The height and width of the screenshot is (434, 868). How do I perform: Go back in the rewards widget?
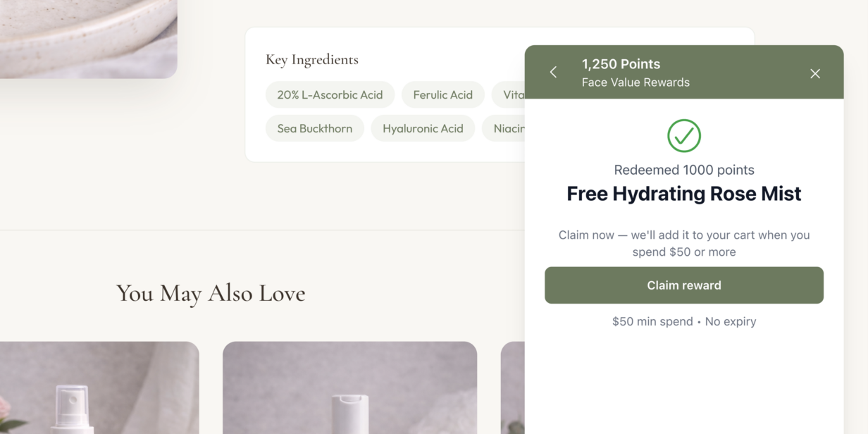(553, 72)
